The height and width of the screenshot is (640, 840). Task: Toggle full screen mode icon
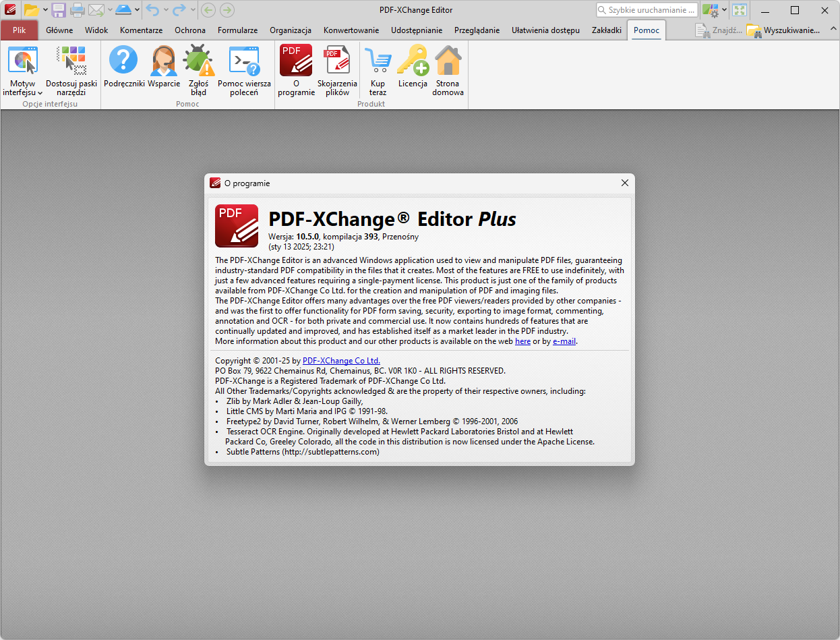pos(740,10)
